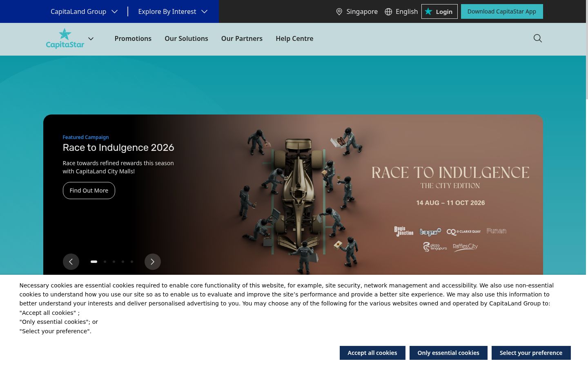The height and width of the screenshot is (368, 588).
Task: Jump to fourth carousel slide dot
Action: tap(123, 262)
